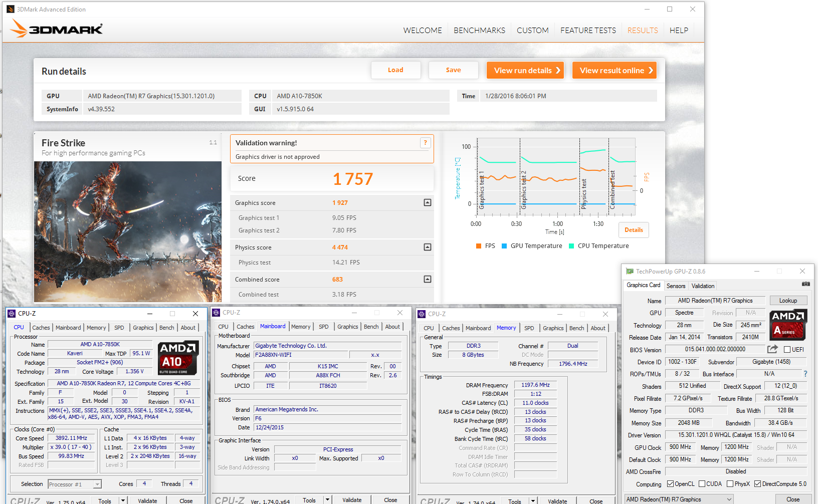Open the WELCOME menu in 3DMark
Image resolution: width=818 pixels, height=504 pixels.
pyautogui.click(x=423, y=31)
